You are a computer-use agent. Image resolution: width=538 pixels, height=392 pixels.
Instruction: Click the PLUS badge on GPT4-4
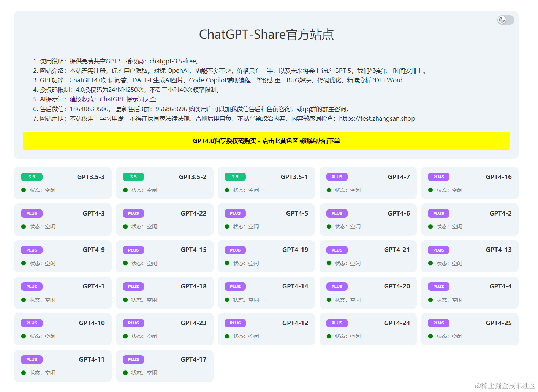pos(438,287)
